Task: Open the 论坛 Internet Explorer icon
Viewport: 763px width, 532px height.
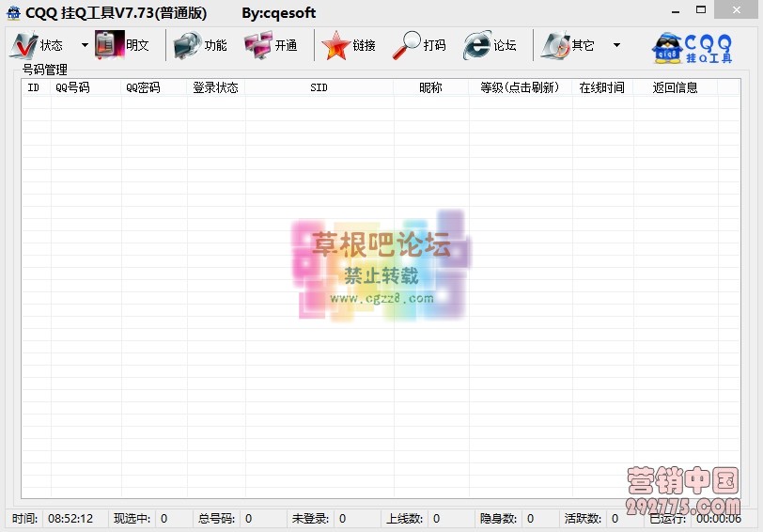Action: tap(477, 45)
